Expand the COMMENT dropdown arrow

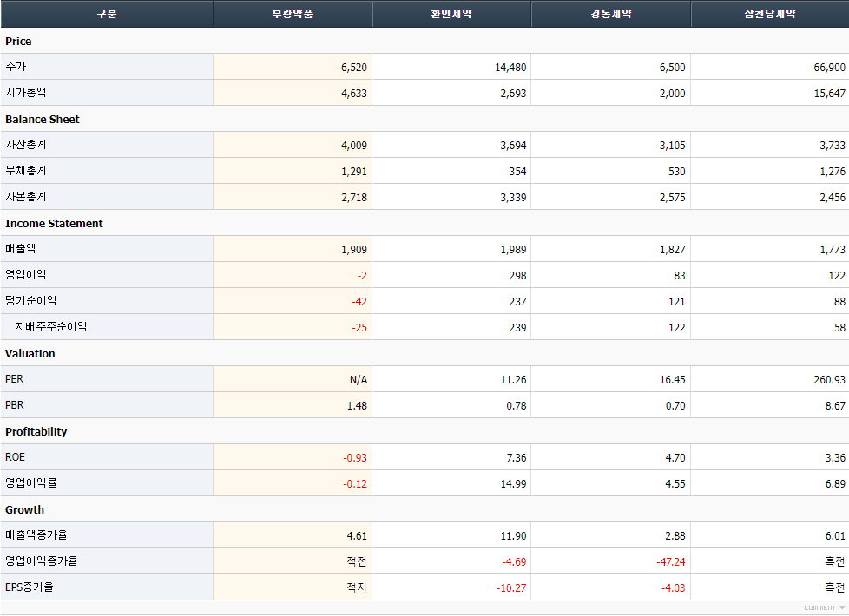pyautogui.click(x=841, y=608)
